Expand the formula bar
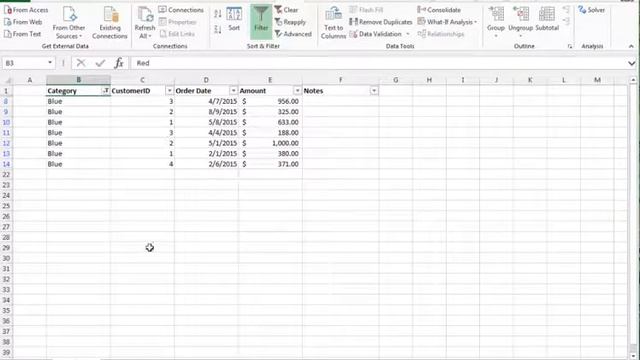The width and height of the screenshot is (640, 360). [631, 63]
